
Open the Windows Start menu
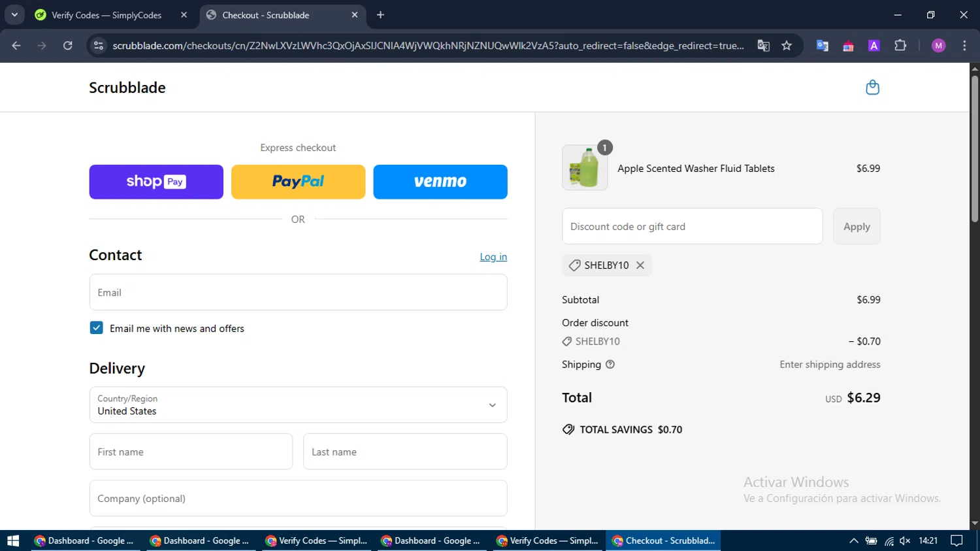(13, 541)
